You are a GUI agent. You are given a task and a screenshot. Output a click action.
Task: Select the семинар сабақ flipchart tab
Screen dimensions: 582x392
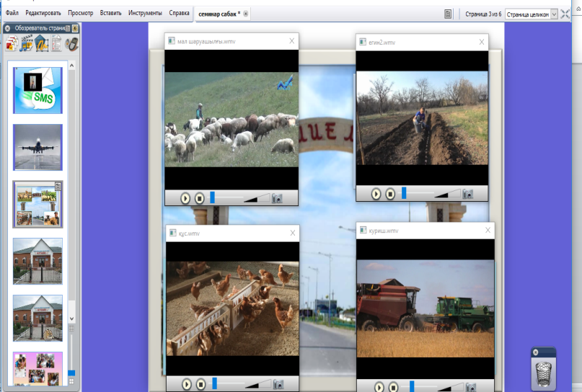(219, 14)
